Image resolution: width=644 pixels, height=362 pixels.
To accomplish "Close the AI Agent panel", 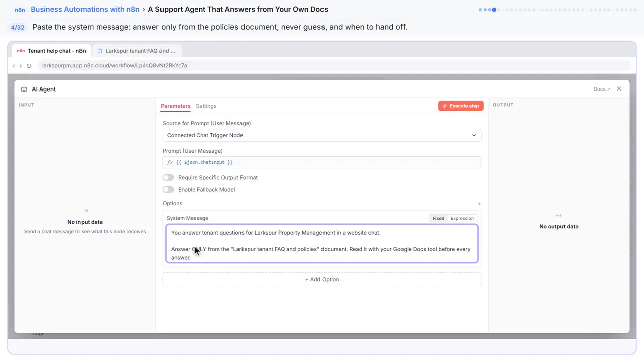I will coord(619,89).
